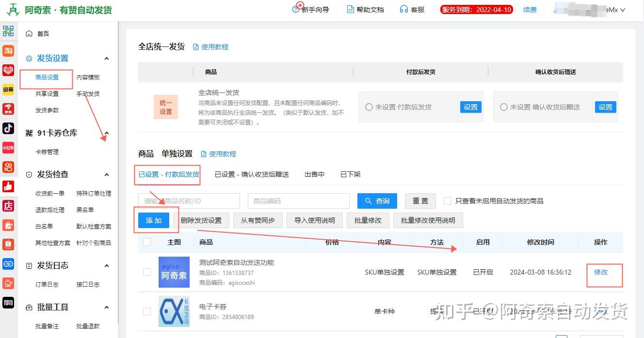Viewport: 644px width, 338px height.
Task: Open 使用教程 beside 全店统一发货
Action: point(210,47)
